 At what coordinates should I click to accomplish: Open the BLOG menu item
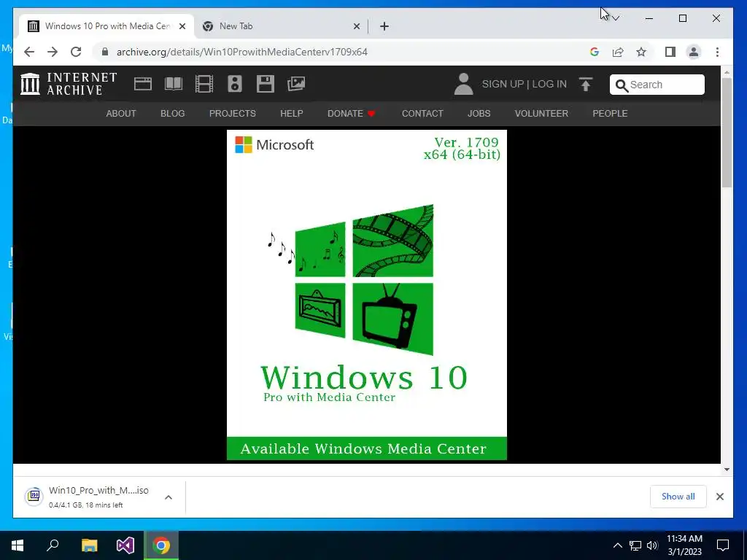[172, 113]
